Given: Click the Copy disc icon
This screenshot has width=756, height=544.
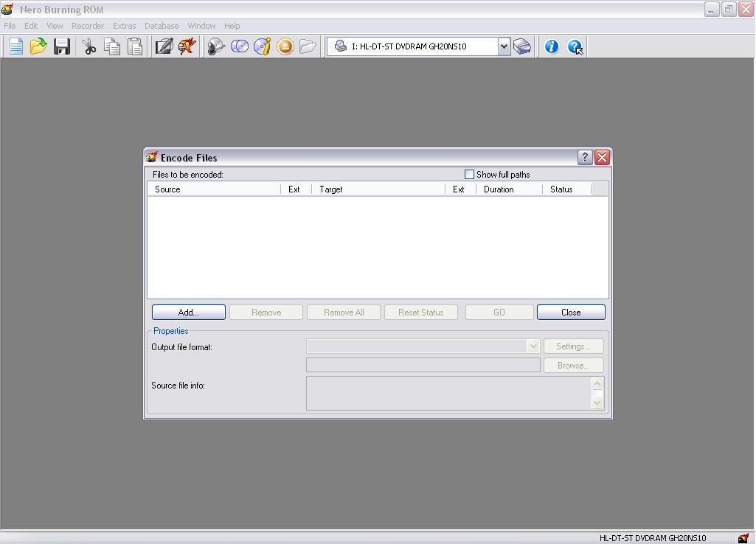Looking at the screenshot, I should (x=240, y=46).
